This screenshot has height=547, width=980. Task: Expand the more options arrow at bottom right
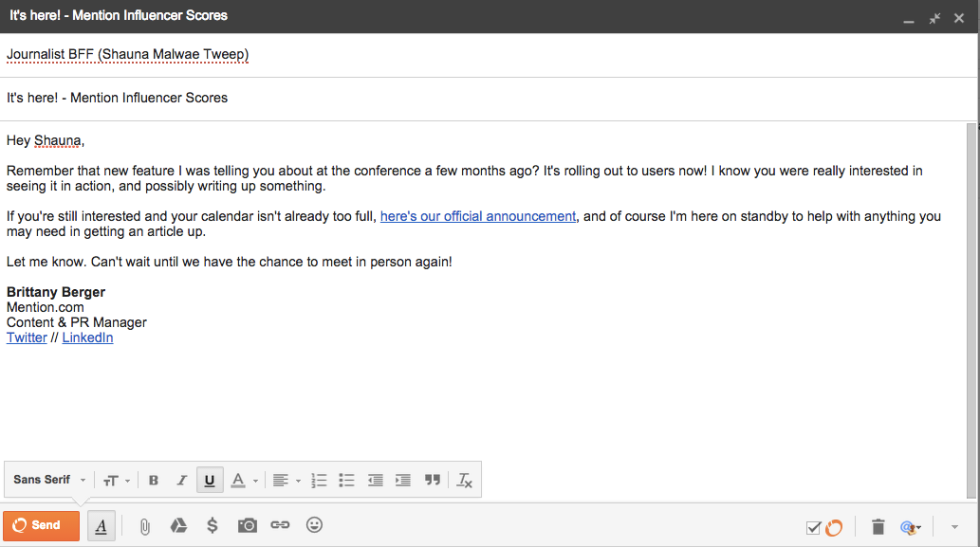point(954,527)
